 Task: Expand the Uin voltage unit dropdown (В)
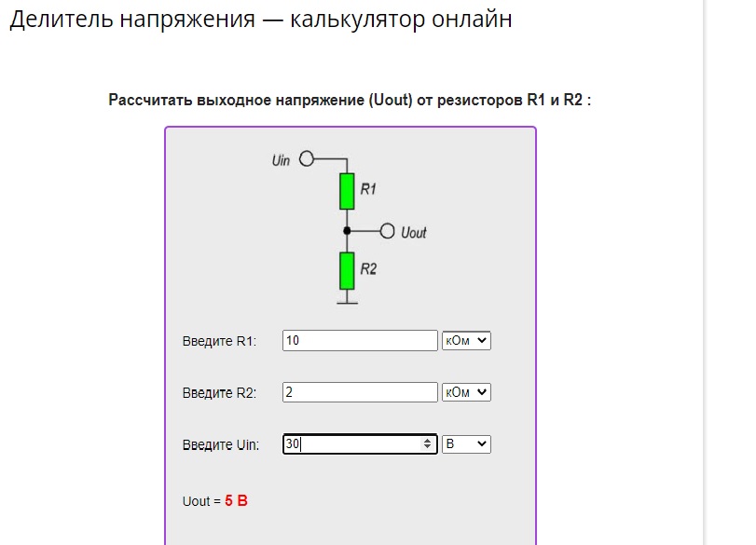pyautogui.click(x=466, y=444)
